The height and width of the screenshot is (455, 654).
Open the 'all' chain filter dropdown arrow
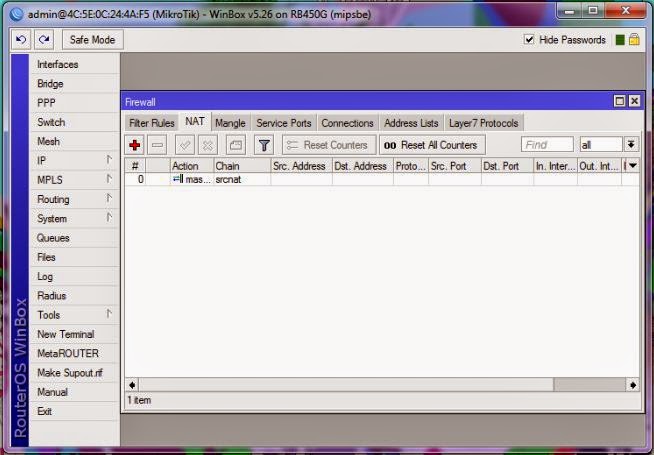pos(631,144)
